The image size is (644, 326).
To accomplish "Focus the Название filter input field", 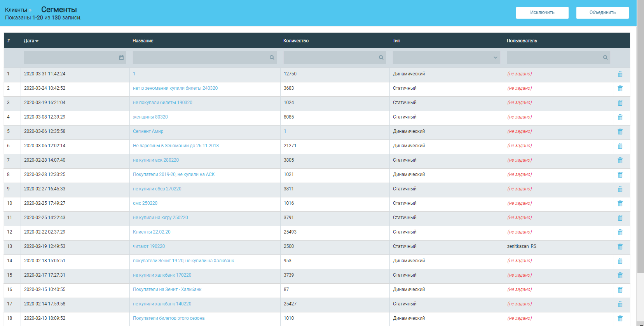I will click(205, 58).
